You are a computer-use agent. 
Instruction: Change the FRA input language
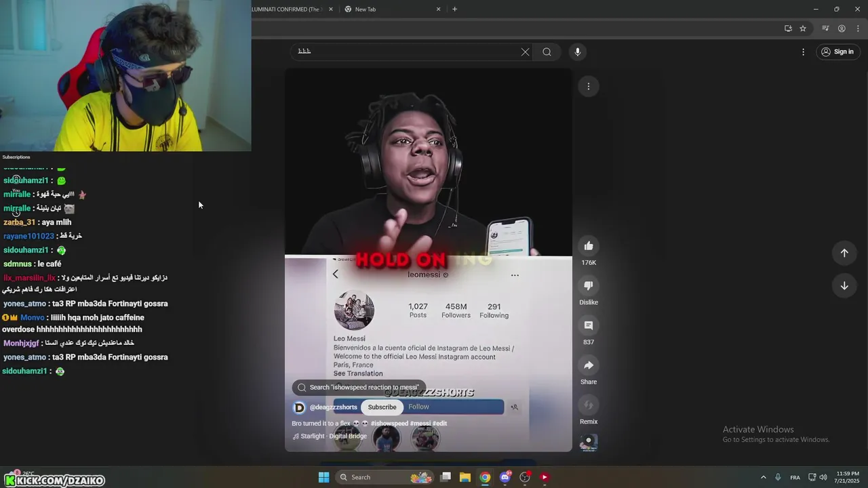click(x=795, y=477)
